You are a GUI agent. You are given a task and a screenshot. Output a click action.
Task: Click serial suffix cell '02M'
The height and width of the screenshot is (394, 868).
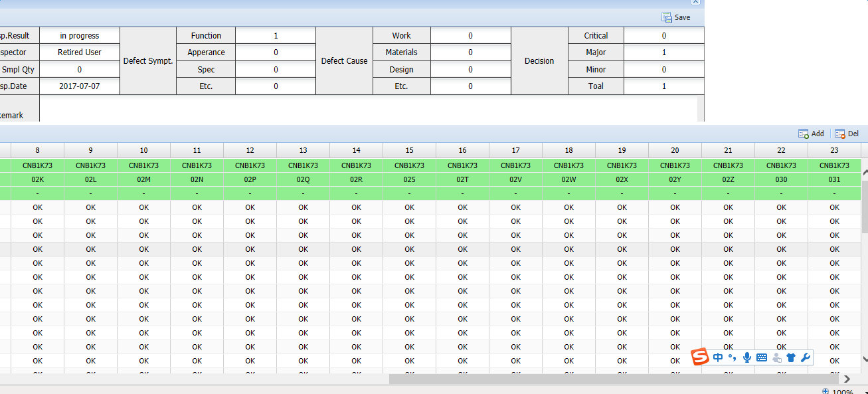(x=143, y=179)
